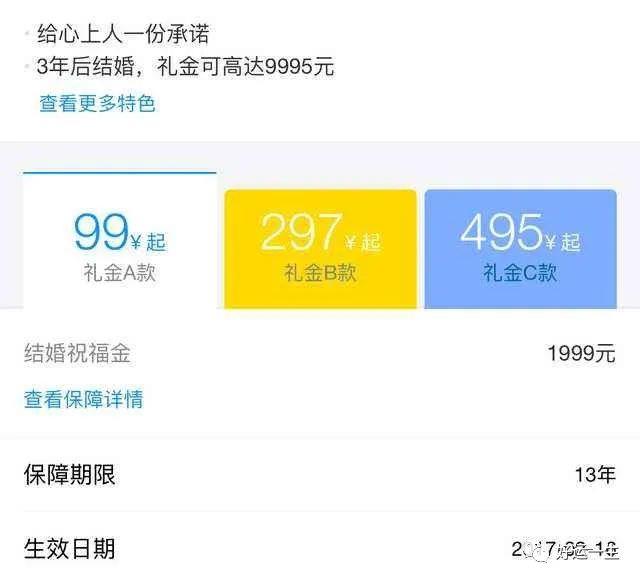Click the ¥ 起 label beside 99

click(x=149, y=242)
